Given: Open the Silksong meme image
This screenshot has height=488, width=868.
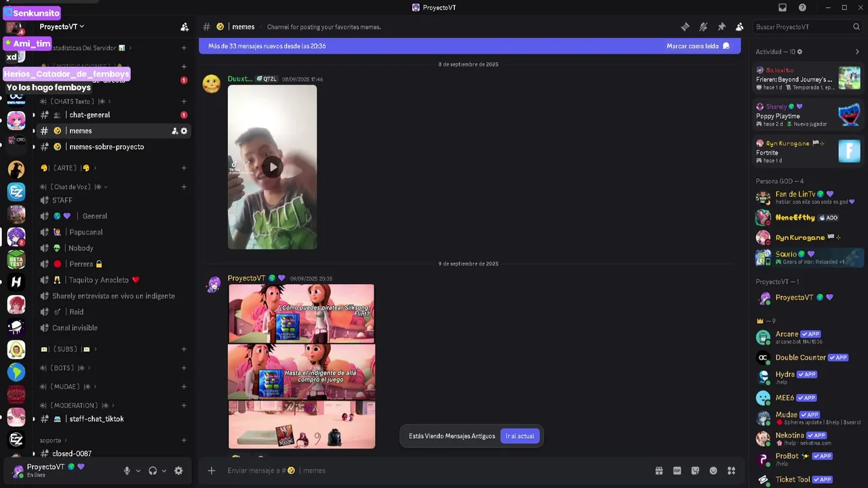Looking at the screenshot, I should [x=302, y=366].
